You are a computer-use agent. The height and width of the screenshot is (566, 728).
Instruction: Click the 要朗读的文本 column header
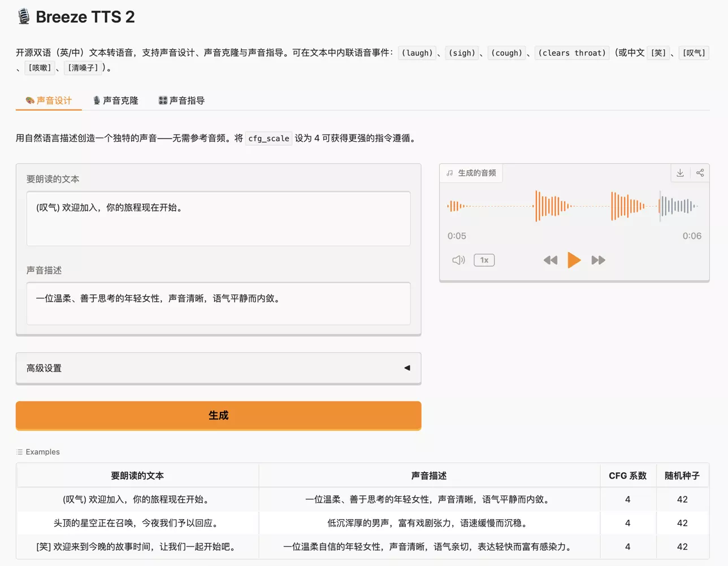point(137,476)
